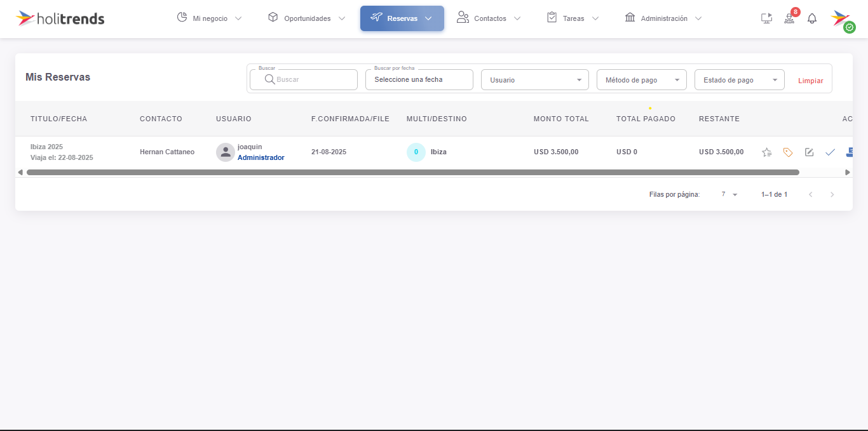Click the star list icon for Ibiza 2025
This screenshot has width=868, height=431.
(x=767, y=152)
